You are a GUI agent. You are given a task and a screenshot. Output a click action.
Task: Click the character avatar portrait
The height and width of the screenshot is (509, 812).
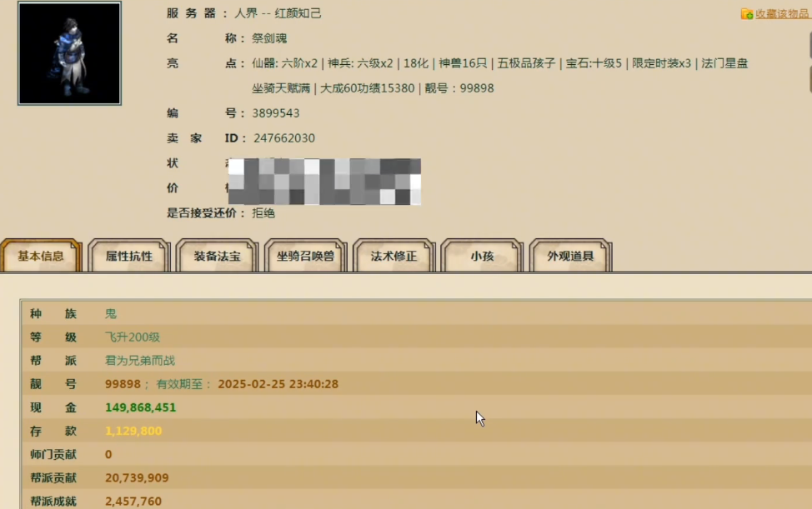(69, 53)
